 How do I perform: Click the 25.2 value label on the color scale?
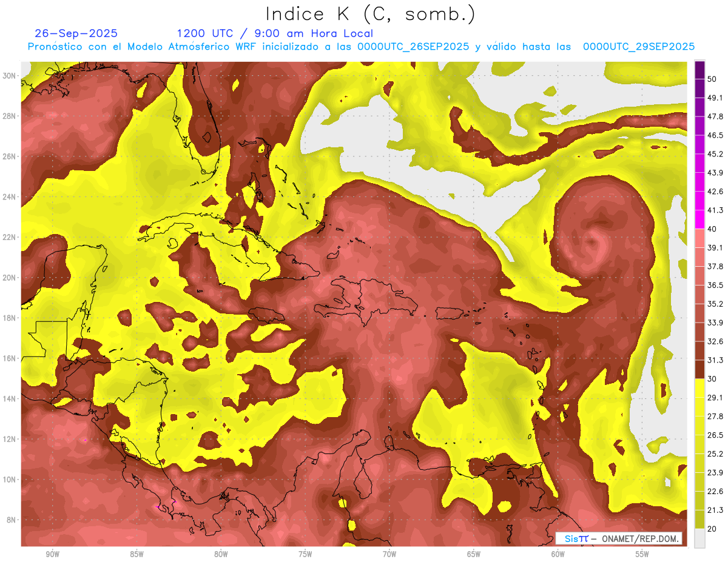(715, 453)
